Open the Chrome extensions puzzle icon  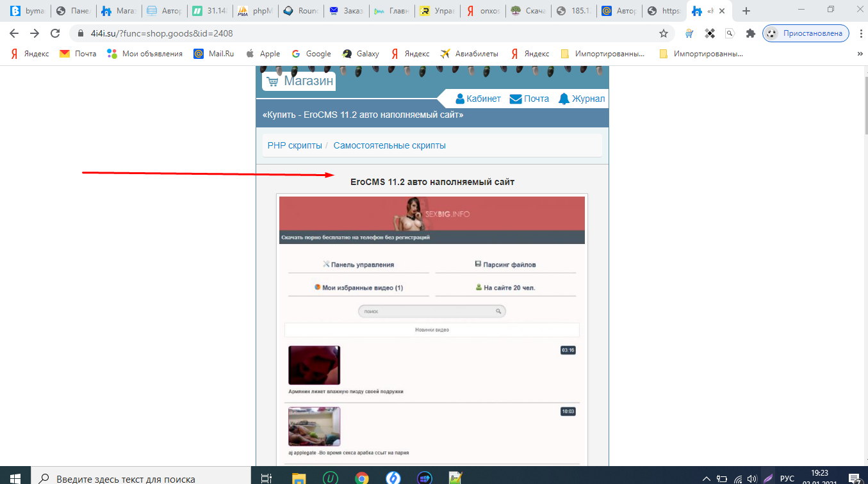tap(750, 33)
